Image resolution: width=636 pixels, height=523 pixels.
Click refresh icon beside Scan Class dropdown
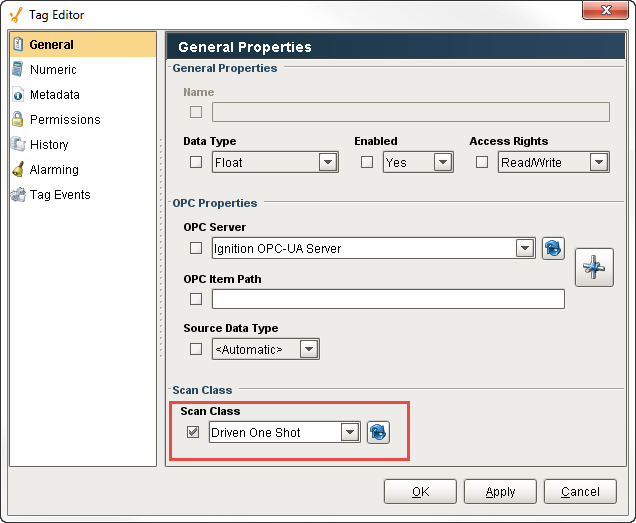coord(378,432)
